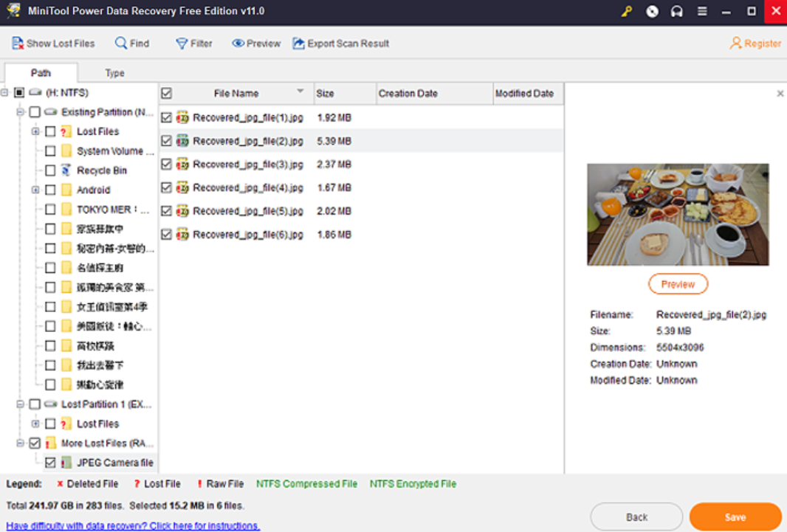Open the Filter tool
Viewport: 787px width, 532px height.
194,44
